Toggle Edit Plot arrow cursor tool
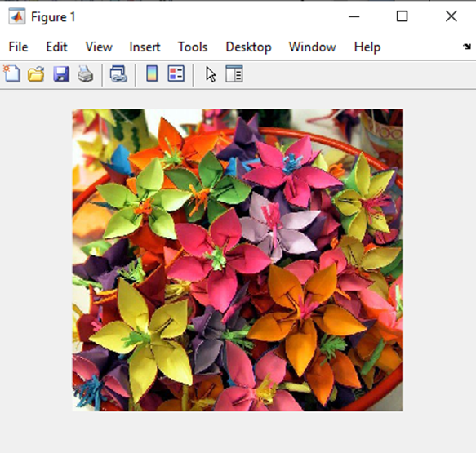 coord(211,74)
